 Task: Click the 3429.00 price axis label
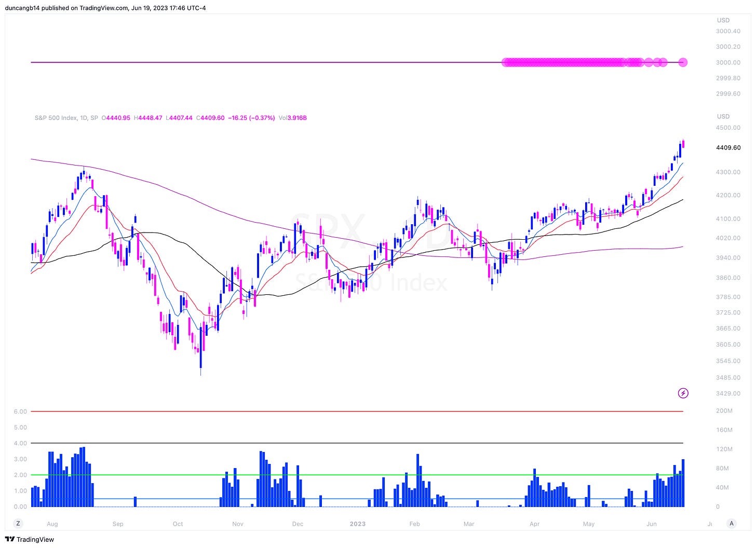point(728,393)
